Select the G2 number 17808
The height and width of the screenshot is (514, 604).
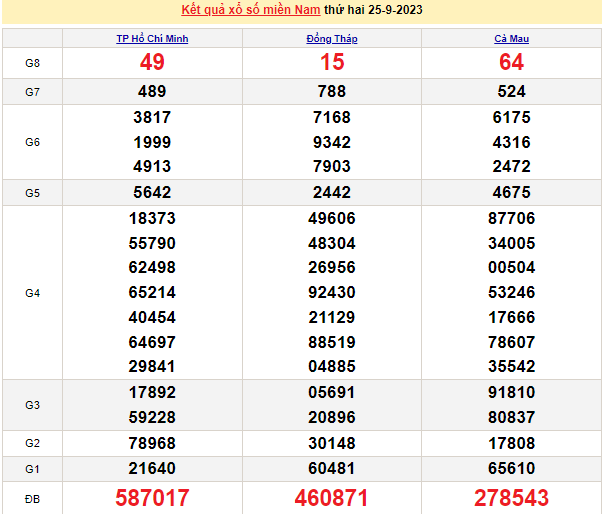click(511, 441)
